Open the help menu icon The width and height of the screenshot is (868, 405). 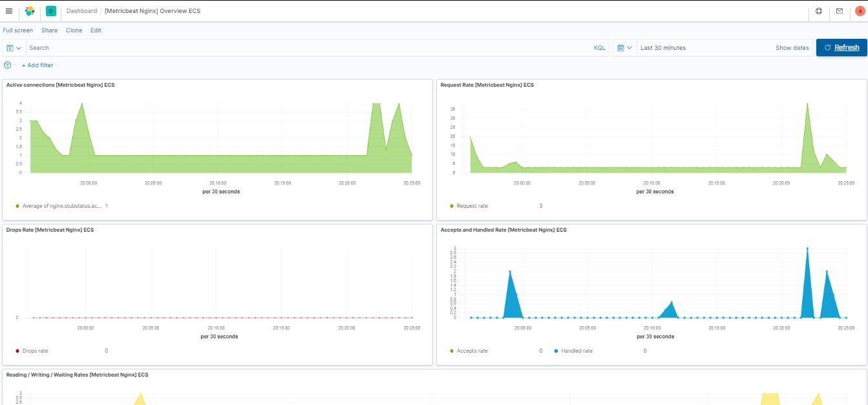(819, 11)
